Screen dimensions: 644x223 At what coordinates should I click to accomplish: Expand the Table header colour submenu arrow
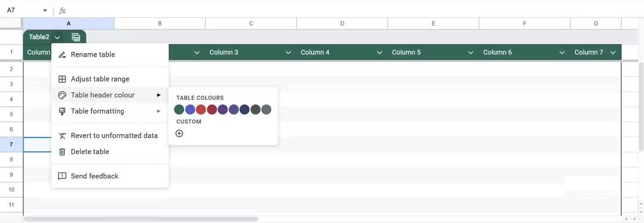[x=158, y=95]
